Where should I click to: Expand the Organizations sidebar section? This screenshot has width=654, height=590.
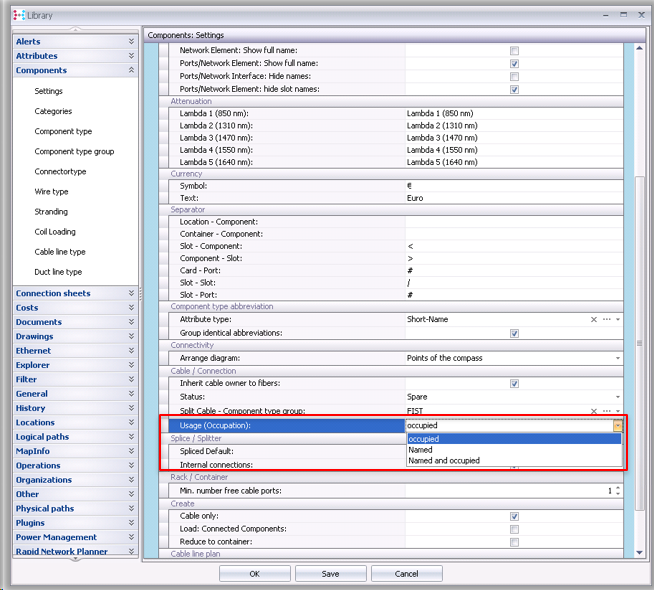coord(75,480)
